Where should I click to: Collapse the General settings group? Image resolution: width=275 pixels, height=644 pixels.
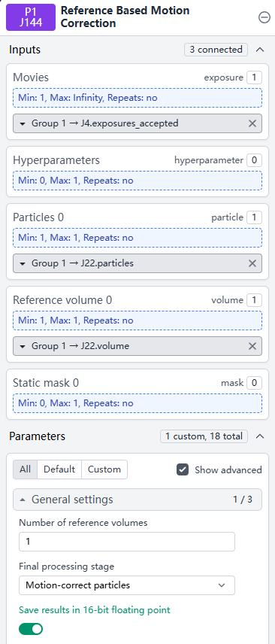click(x=137, y=500)
